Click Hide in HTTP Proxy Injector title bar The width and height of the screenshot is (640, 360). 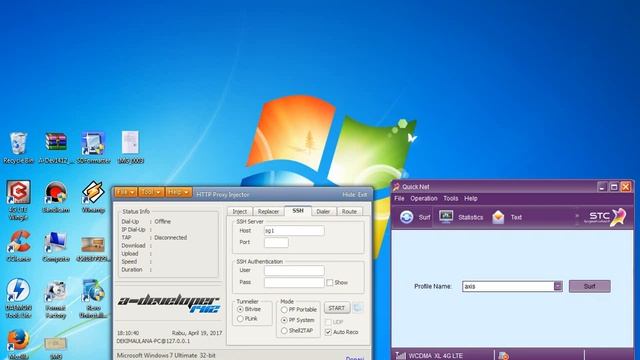pyautogui.click(x=349, y=195)
